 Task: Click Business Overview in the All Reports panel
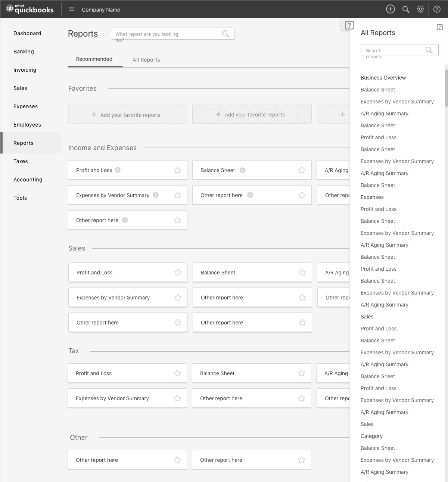383,78
